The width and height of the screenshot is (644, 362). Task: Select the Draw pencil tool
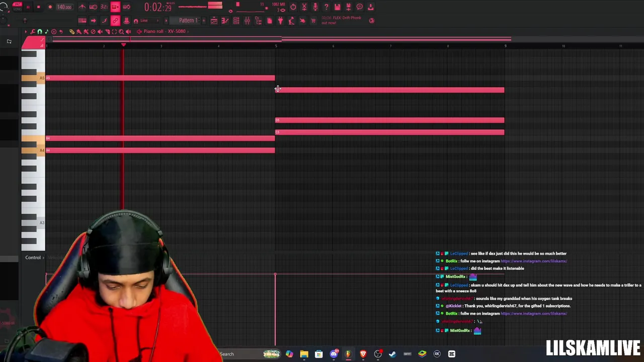click(72, 31)
